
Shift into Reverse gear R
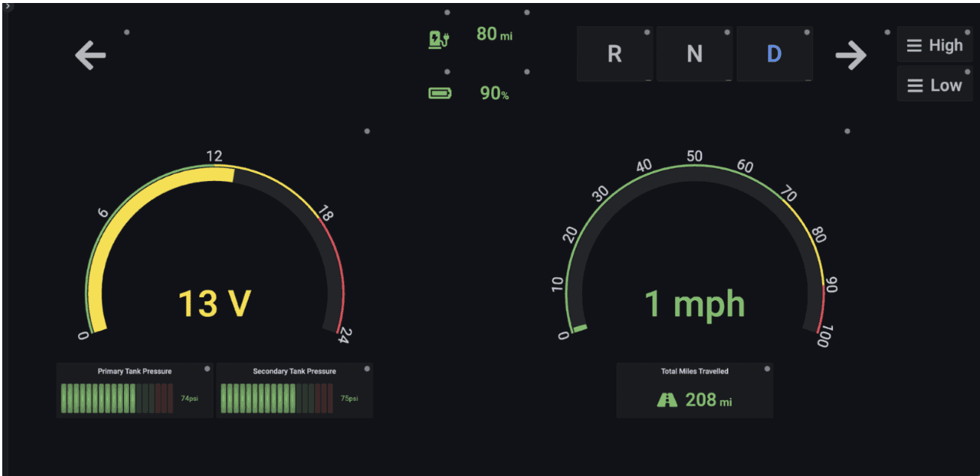click(x=614, y=54)
